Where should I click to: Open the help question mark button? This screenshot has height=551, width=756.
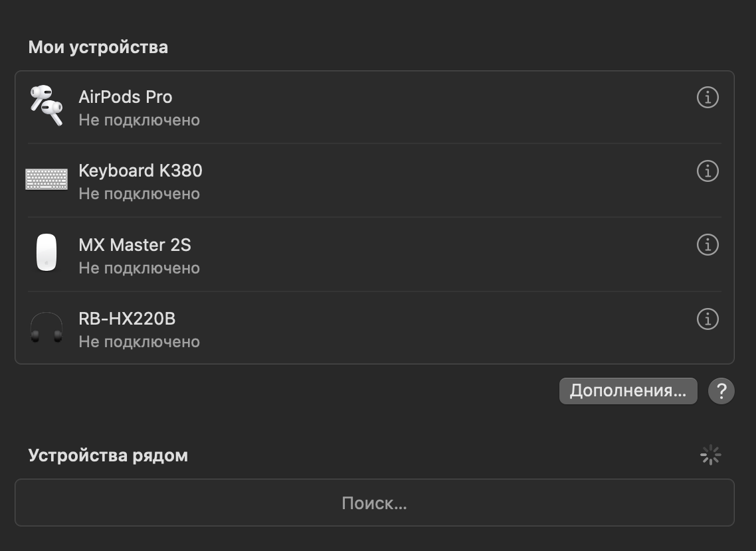721,391
